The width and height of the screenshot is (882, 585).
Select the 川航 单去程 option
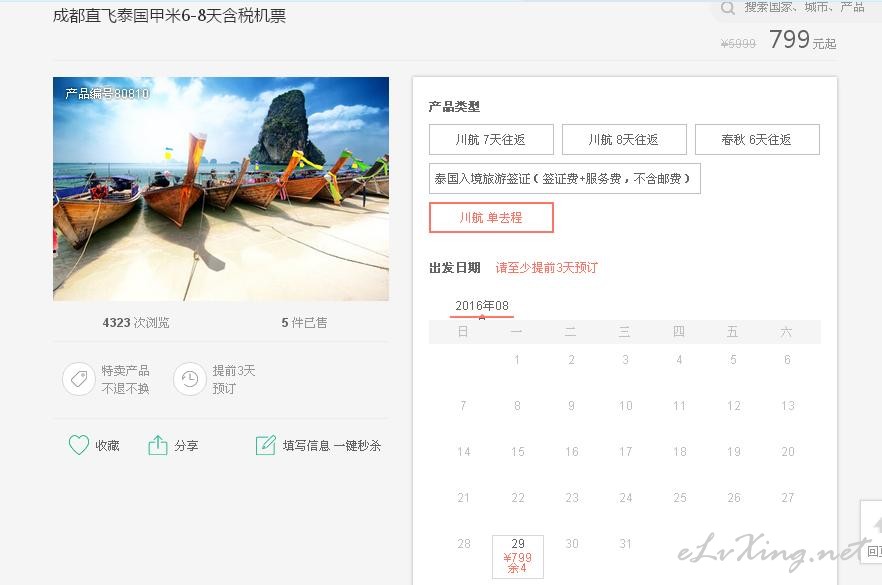pos(491,218)
